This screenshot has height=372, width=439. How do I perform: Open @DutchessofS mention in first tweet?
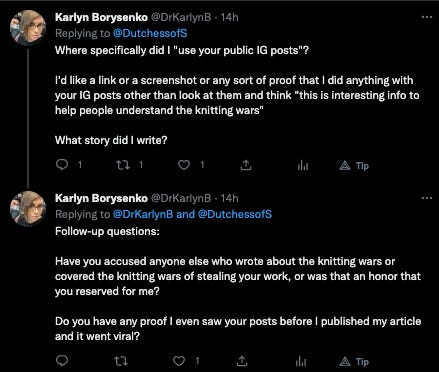150,33
